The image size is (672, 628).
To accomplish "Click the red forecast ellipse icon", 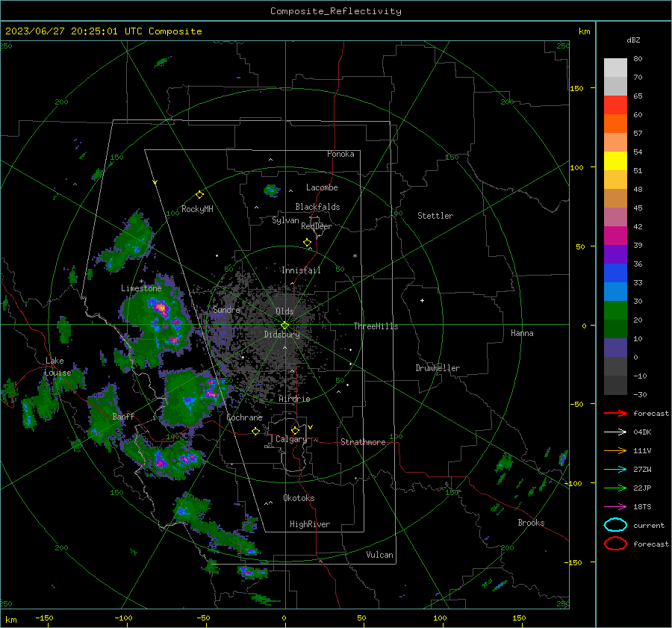I will point(615,544).
